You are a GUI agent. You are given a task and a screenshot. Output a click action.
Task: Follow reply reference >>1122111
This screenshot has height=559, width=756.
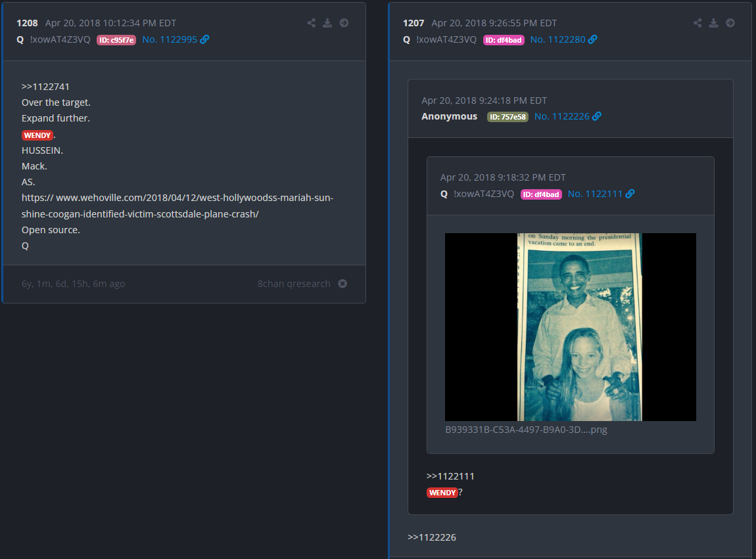tap(450, 476)
